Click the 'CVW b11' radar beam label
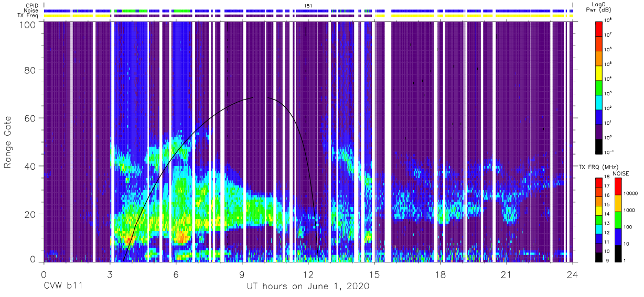 (63, 287)
